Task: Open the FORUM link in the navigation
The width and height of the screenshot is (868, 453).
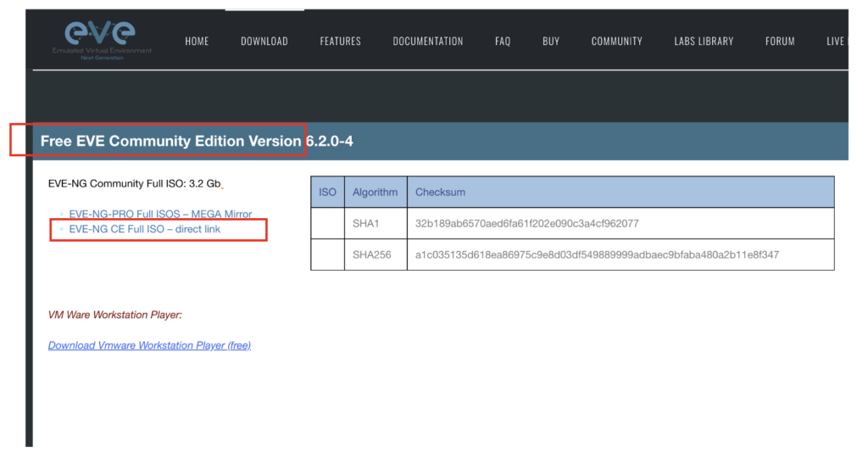Action: click(780, 41)
